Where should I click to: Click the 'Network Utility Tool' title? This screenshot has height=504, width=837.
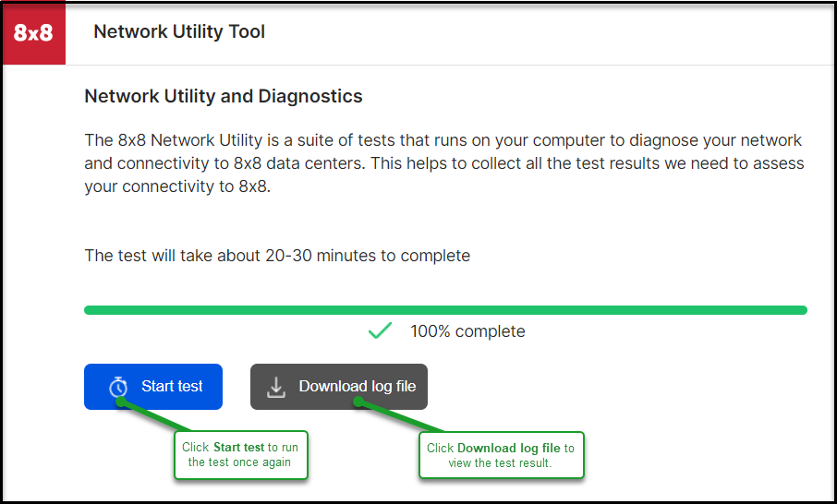click(179, 31)
